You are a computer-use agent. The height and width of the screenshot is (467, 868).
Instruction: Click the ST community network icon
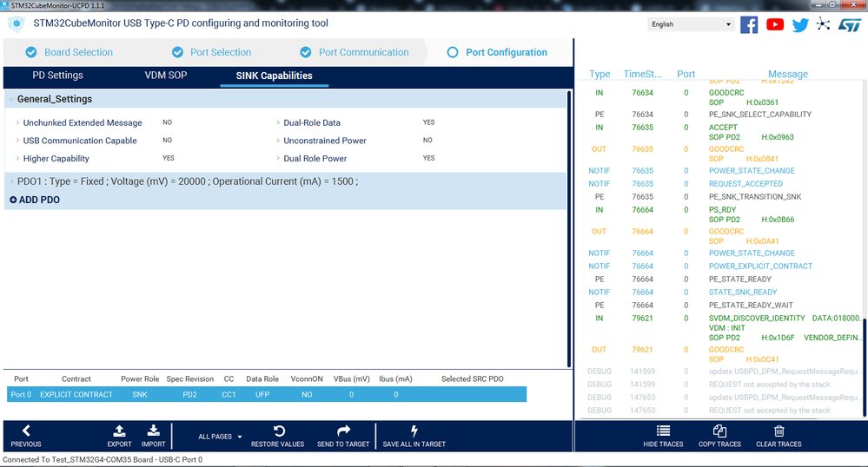pos(823,23)
